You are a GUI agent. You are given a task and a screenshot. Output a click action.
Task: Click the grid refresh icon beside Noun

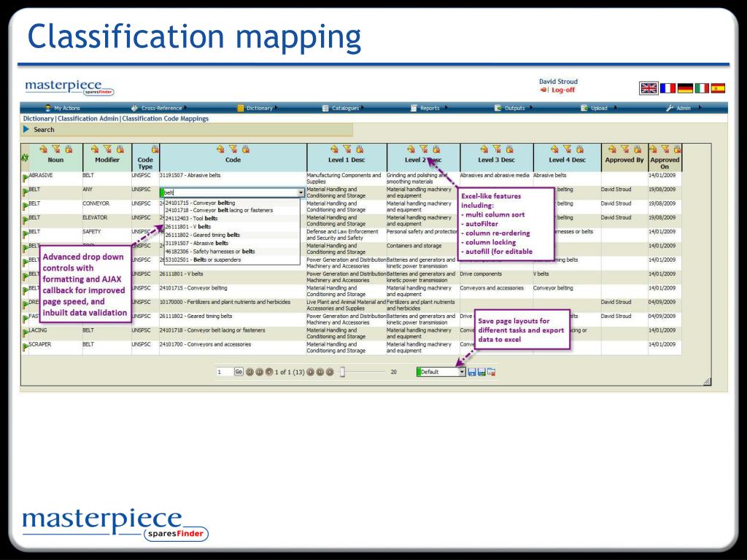click(25, 157)
